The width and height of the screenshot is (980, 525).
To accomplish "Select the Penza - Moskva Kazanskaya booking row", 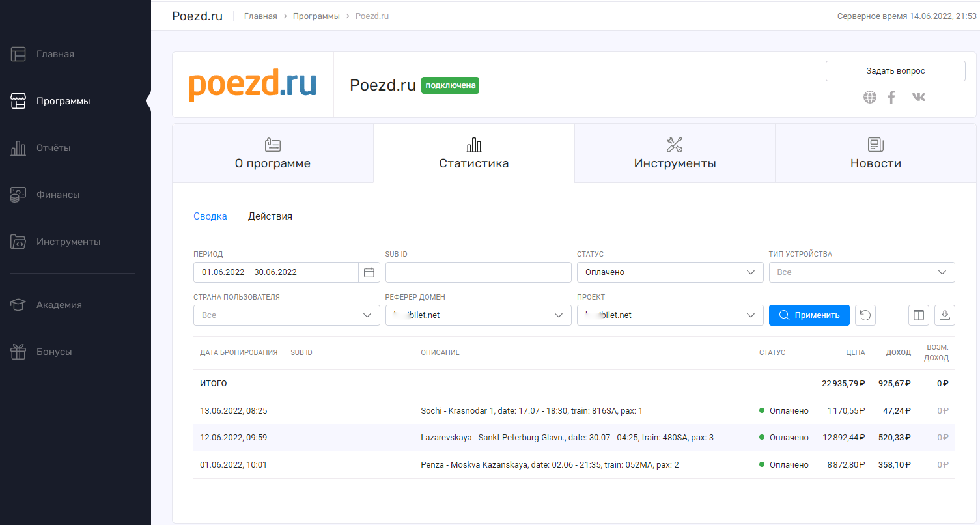I will click(574, 465).
